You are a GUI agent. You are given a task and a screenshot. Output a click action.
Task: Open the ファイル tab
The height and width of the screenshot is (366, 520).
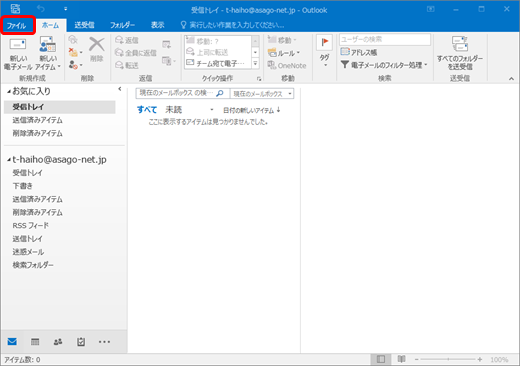point(17,26)
